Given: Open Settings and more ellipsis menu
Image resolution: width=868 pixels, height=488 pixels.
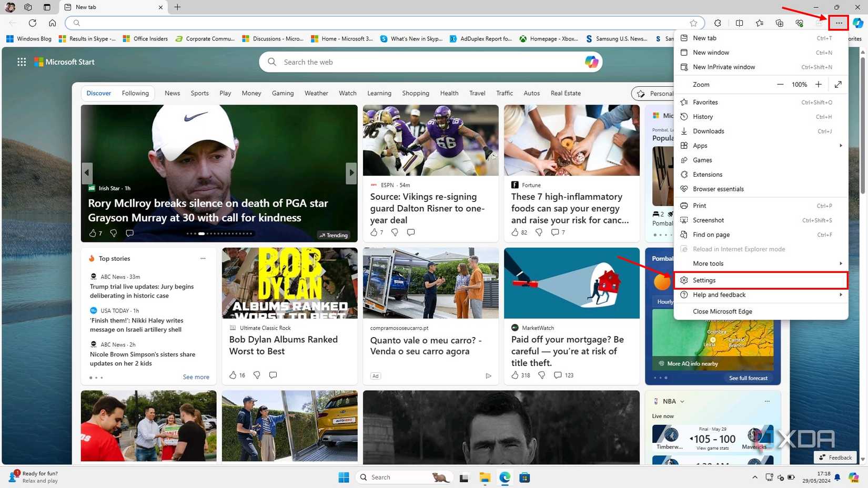Looking at the screenshot, I should pyautogui.click(x=839, y=23).
